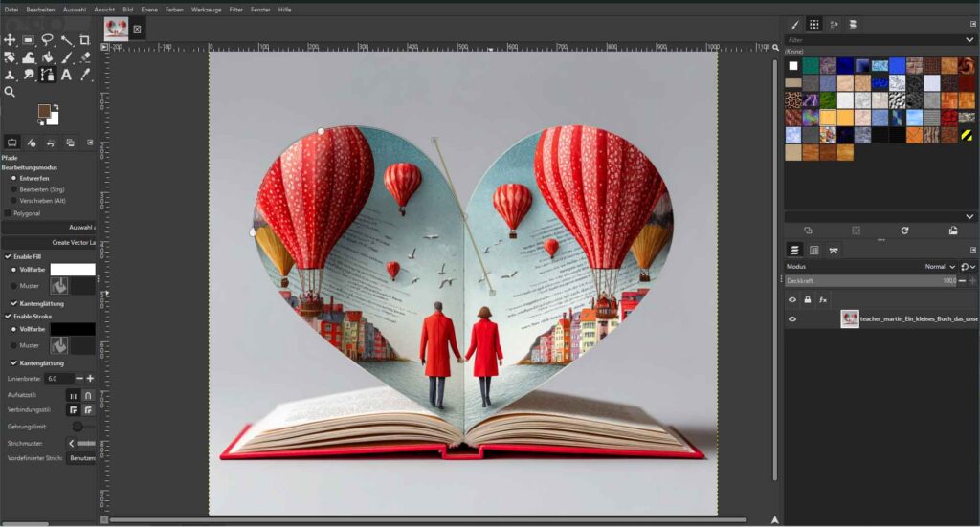Select the Unified Transform tool
Screen dimensions: 980x527
10,57
